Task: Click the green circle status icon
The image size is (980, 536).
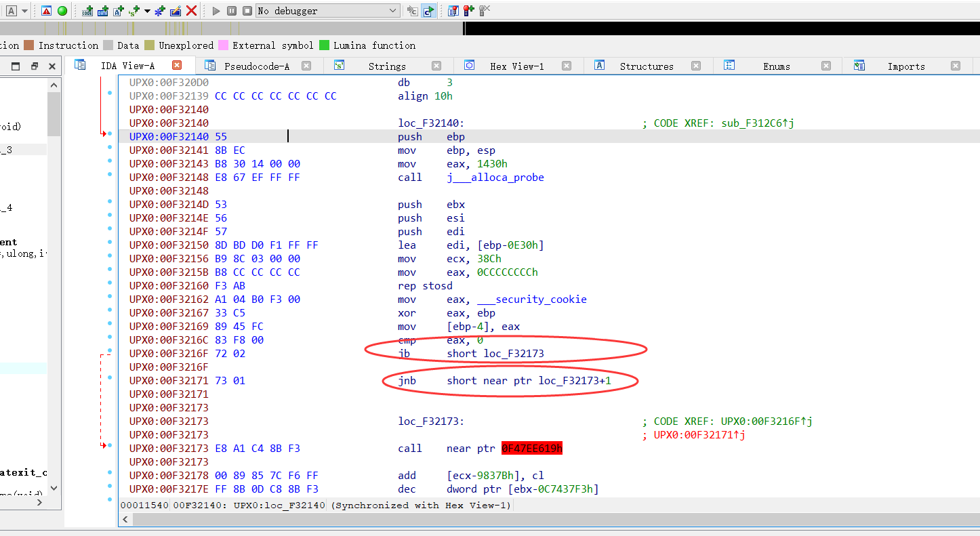Action: coord(62,11)
